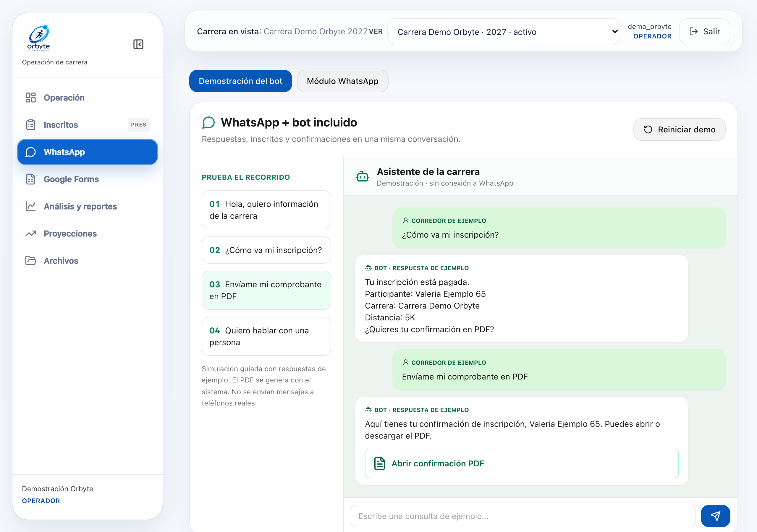Click the green chat bubble heading icon

click(x=208, y=122)
